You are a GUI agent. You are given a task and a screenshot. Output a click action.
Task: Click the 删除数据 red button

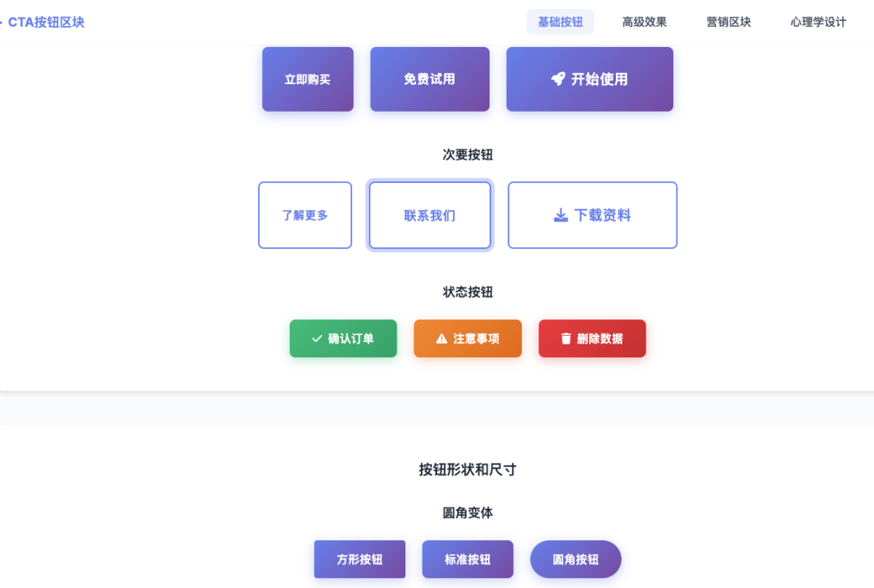[592, 338]
